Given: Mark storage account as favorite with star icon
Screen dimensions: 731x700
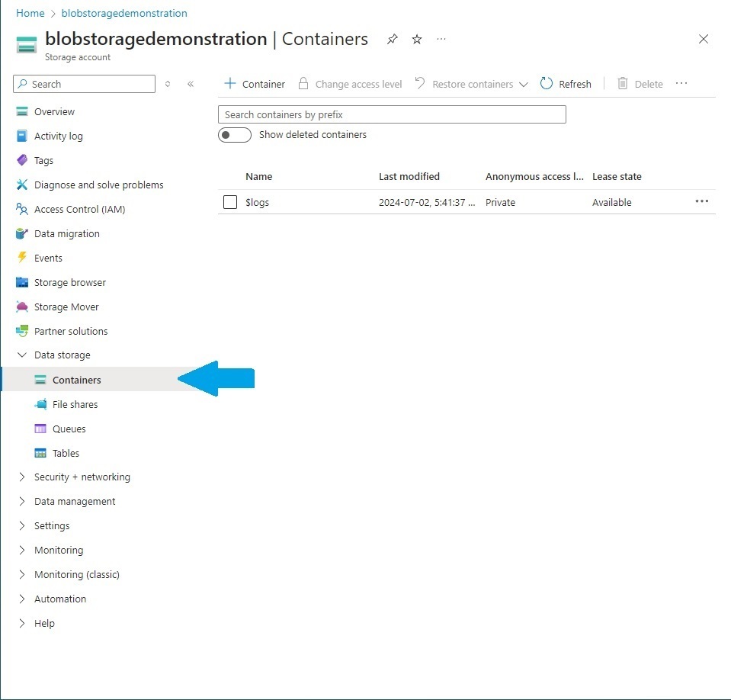Looking at the screenshot, I should point(417,39).
